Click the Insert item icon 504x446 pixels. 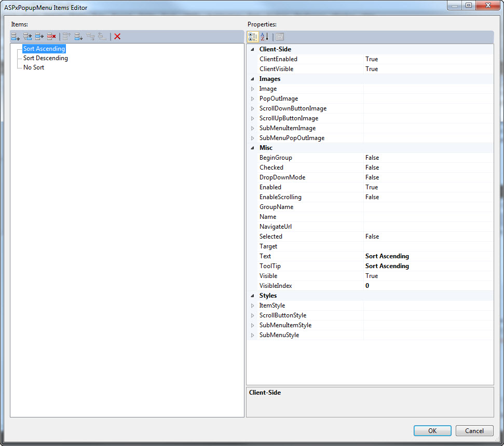click(39, 37)
